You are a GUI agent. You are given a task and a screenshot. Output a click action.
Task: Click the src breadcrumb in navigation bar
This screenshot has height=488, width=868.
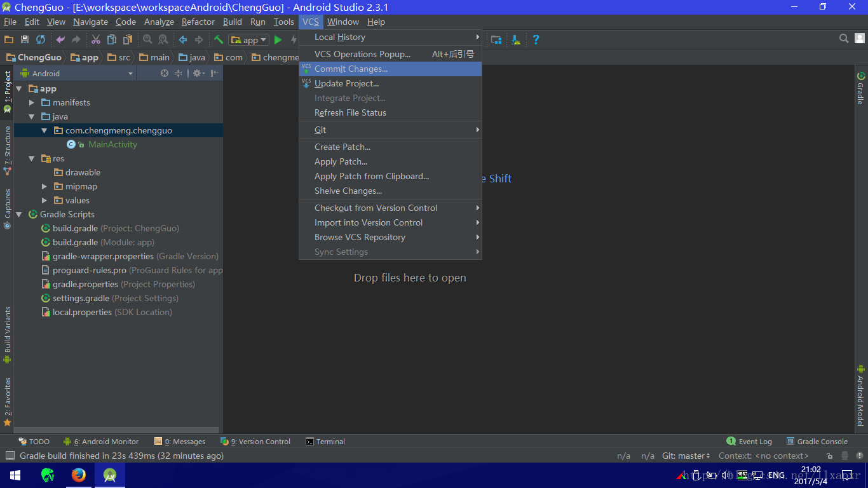(119, 57)
